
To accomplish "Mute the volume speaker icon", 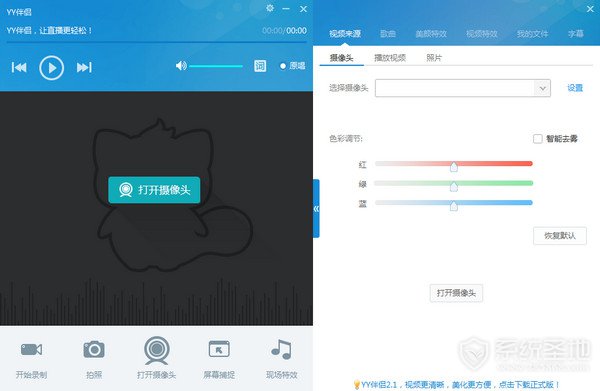I will [181, 66].
